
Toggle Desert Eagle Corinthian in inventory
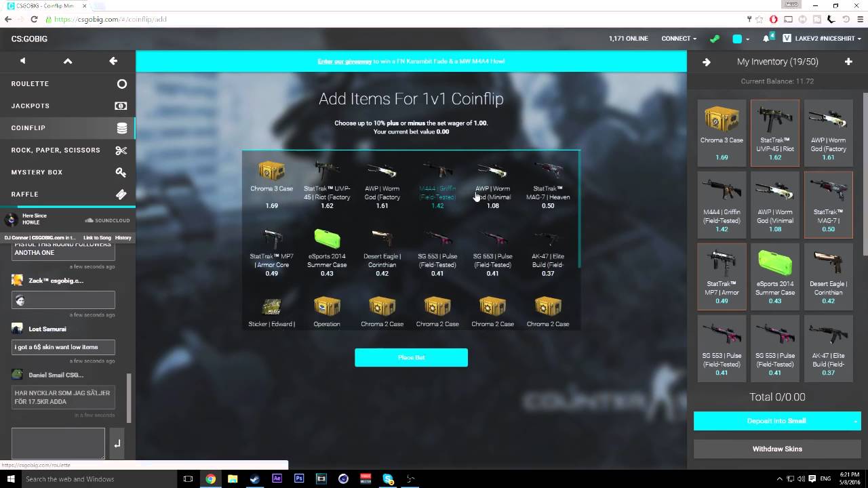pyautogui.click(x=828, y=277)
